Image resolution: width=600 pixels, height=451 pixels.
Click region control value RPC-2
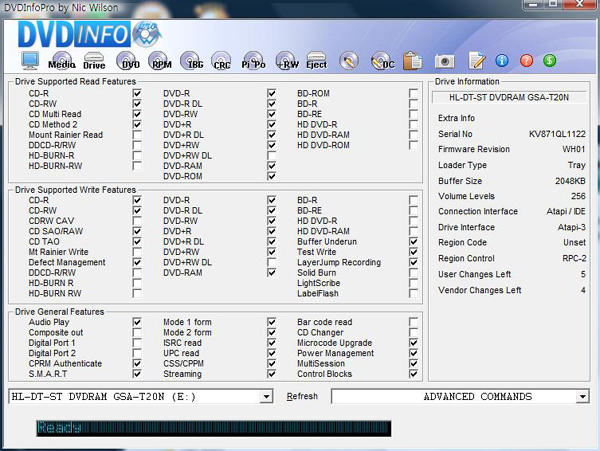[x=574, y=259]
